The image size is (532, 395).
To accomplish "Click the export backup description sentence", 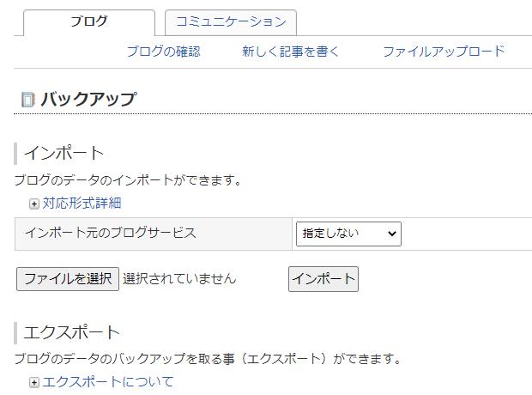I will (207, 358).
